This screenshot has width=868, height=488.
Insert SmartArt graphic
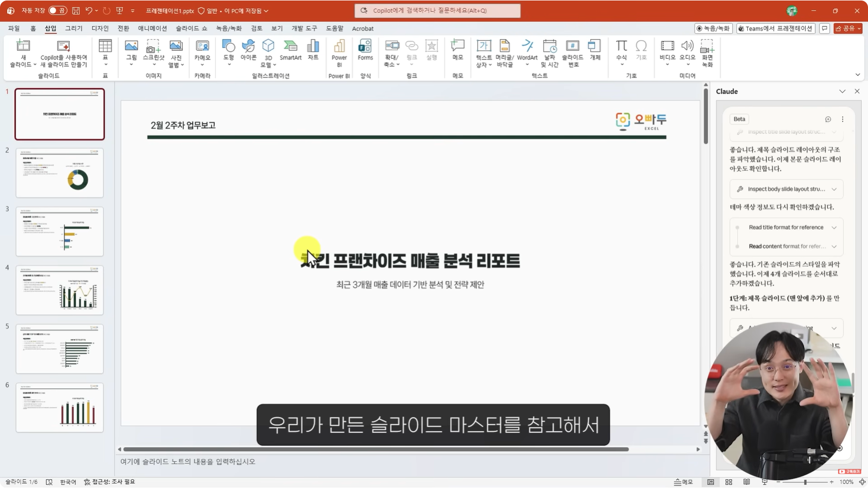pos(291,50)
